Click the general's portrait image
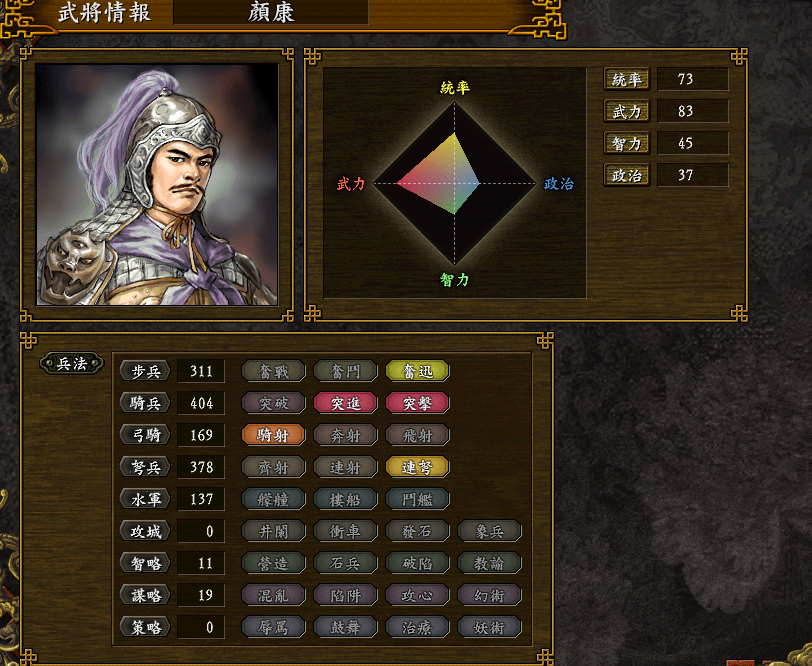Image resolution: width=812 pixels, height=666 pixels. click(x=157, y=184)
